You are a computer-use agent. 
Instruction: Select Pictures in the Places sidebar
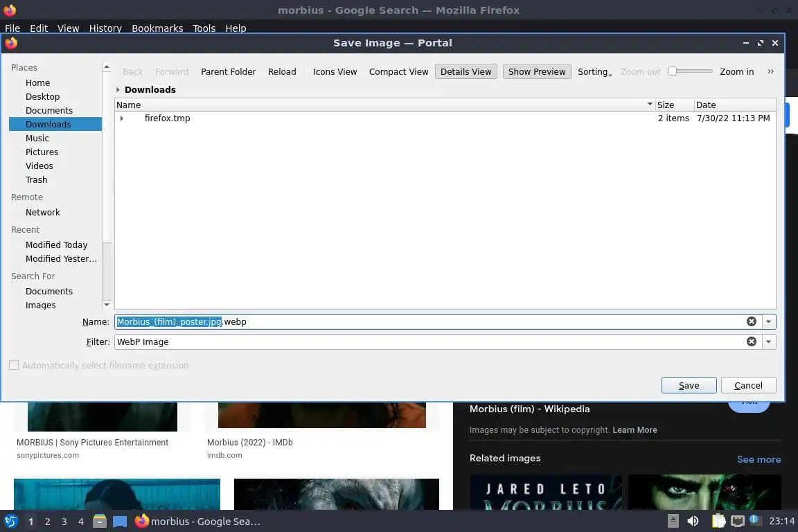pyautogui.click(x=55, y=152)
